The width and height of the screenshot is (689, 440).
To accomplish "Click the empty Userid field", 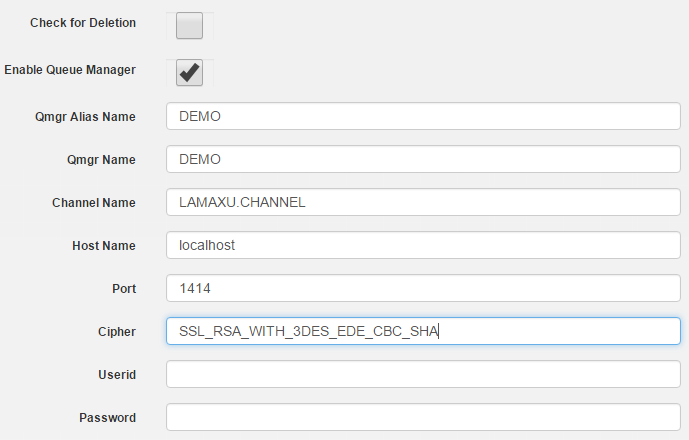I will [x=423, y=374].
